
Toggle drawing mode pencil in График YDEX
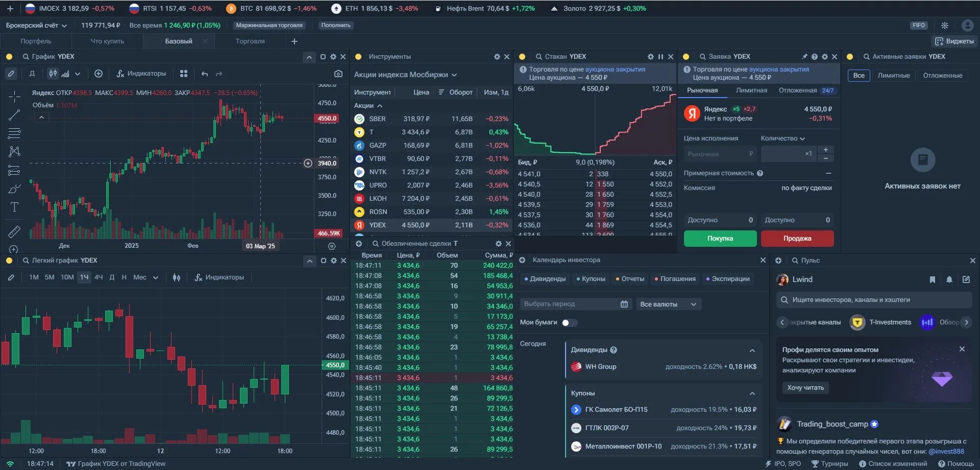[x=11, y=74]
